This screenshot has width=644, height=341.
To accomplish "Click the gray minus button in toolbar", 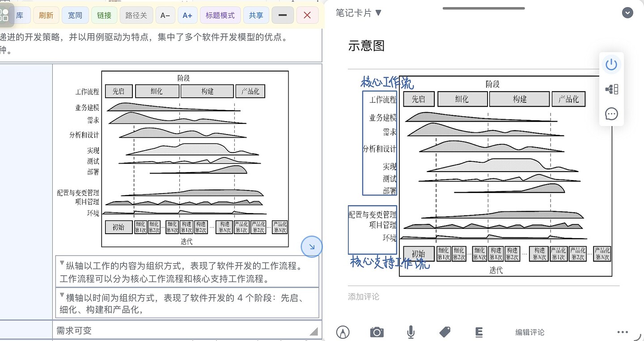I will 283,15.
